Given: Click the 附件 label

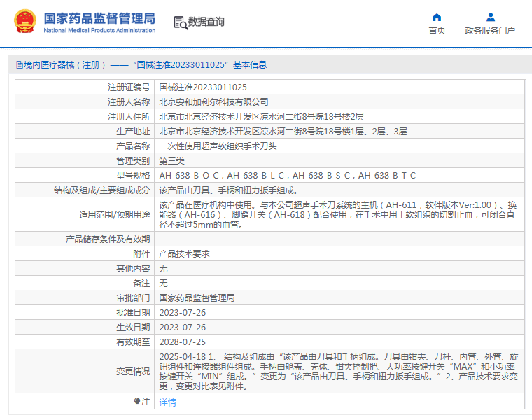Looking at the screenshot, I should pos(141,254).
